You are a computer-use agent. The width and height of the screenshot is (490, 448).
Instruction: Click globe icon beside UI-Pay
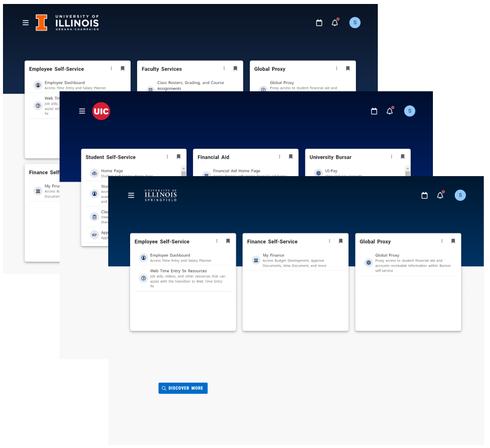[x=318, y=173]
